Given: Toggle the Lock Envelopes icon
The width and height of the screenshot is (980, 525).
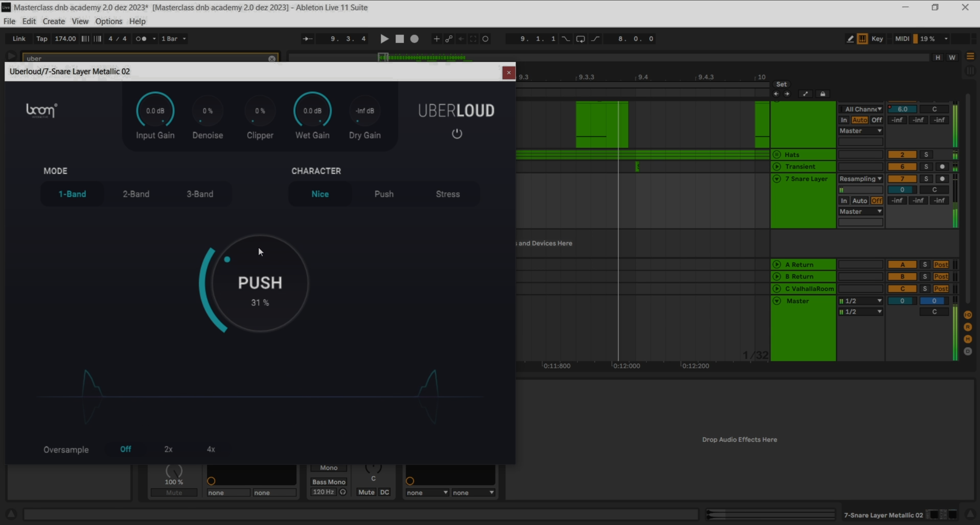Looking at the screenshot, I should point(822,94).
